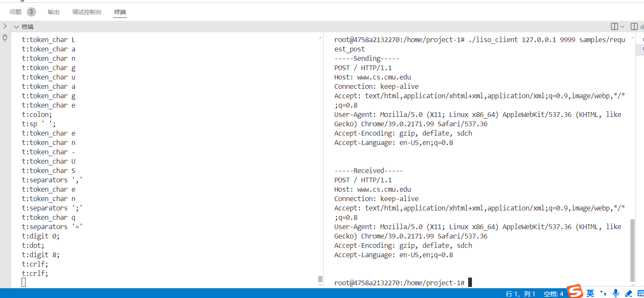Click the Sogou input method S logo

point(576,292)
